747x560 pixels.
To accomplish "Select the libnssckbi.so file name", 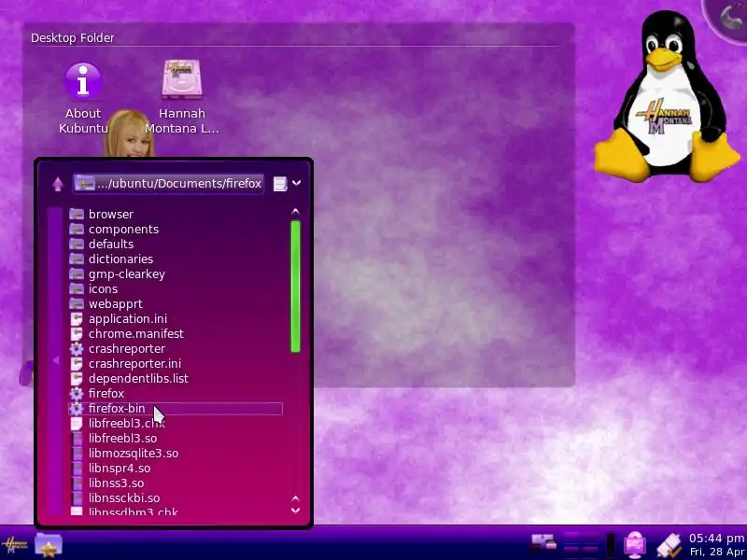I will pyautogui.click(x=124, y=498).
